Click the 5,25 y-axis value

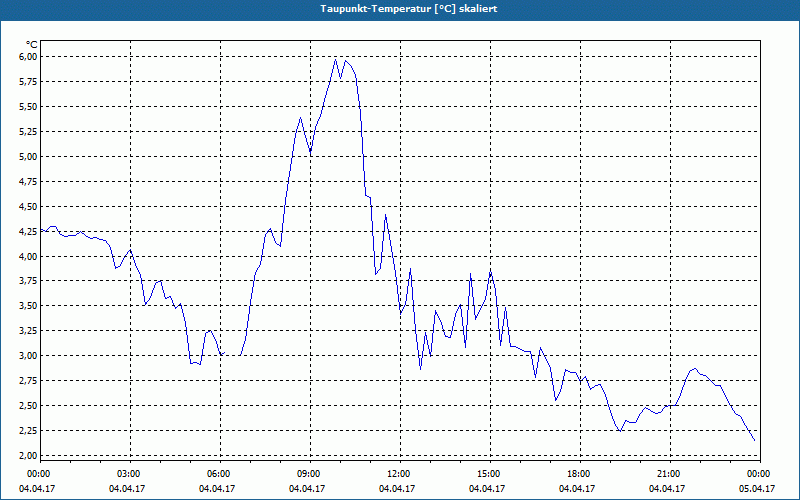point(29,132)
